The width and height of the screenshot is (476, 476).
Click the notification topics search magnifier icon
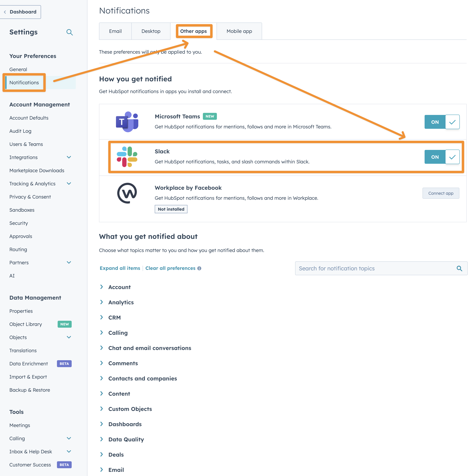459,268
